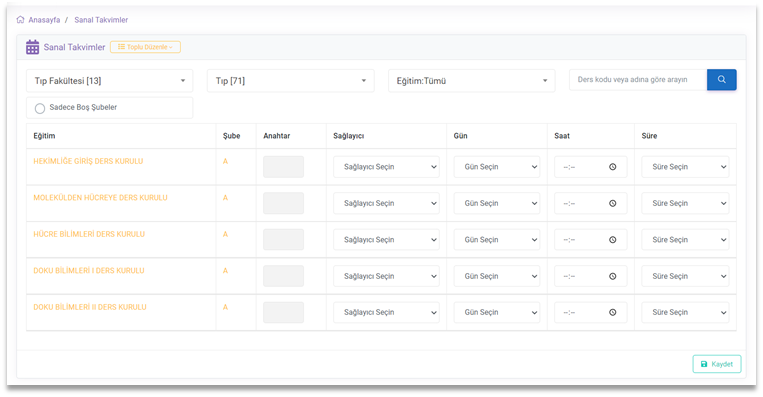763x397 pixels.
Task: Open Süre Seçin for HÜCRE BİLİMLERİ row
Action: 685,240
